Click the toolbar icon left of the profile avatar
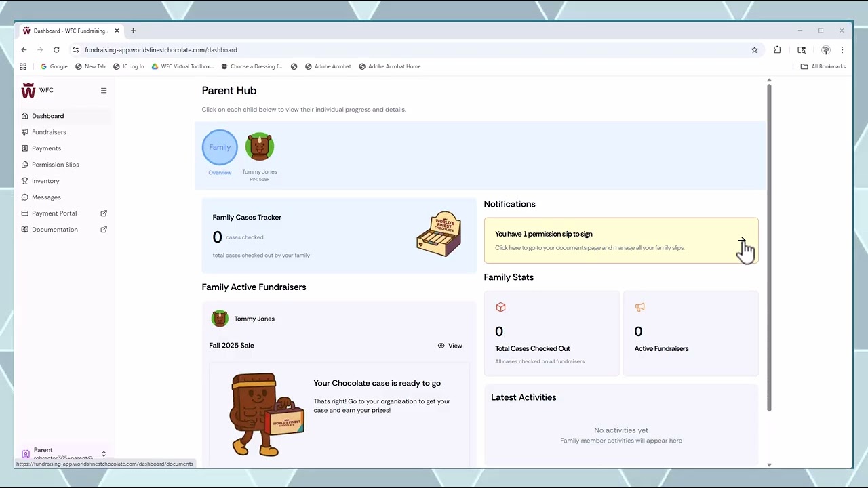The height and width of the screenshot is (488, 868). (x=802, y=49)
